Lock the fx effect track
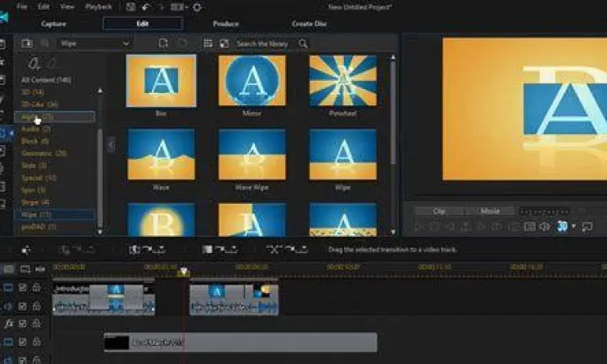The image size is (607, 364). pyautogui.click(x=36, y=323)
